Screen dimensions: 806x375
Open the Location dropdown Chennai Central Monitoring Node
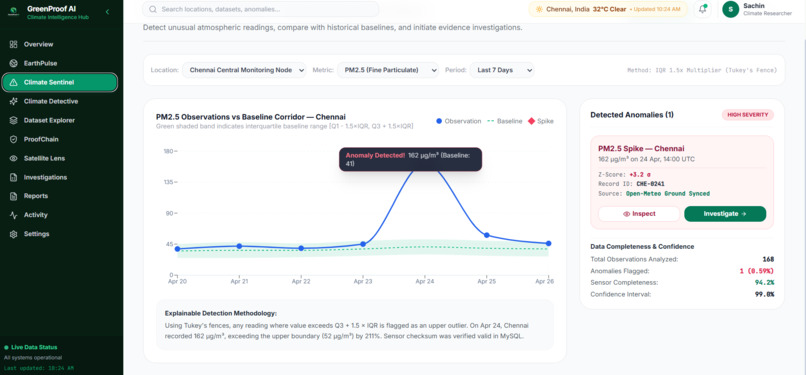coord(244,70)
